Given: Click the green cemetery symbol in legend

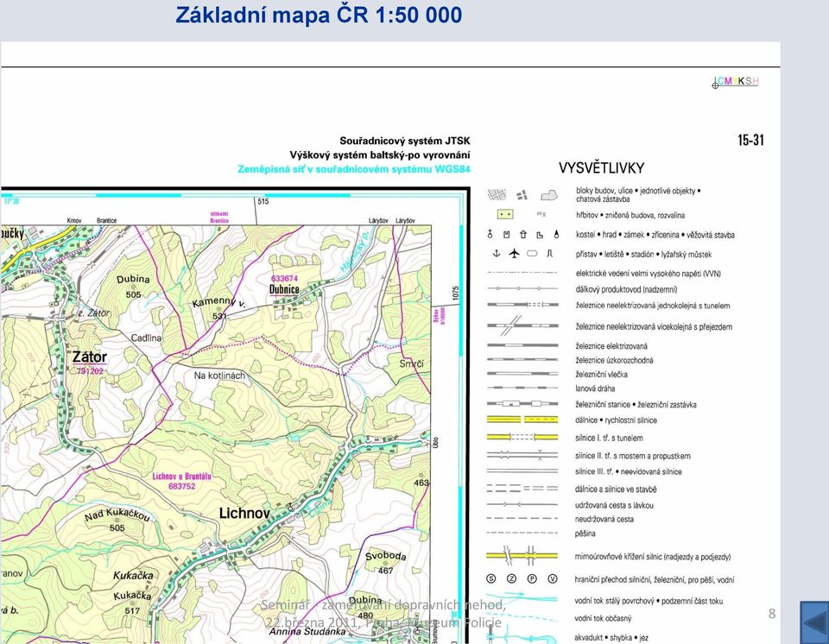Looking at the screenshot, I should click(x=505, y=215).
